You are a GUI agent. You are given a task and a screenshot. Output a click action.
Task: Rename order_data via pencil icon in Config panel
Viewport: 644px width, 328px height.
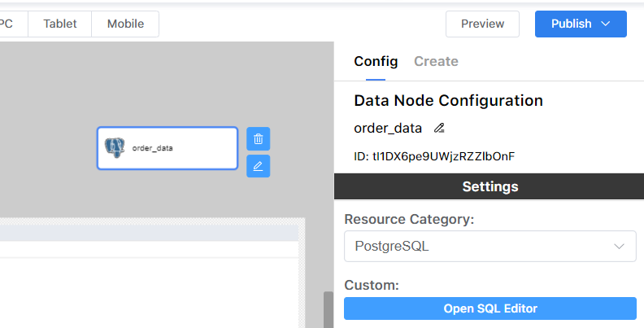pyautogui.click(x=439, y=128)
